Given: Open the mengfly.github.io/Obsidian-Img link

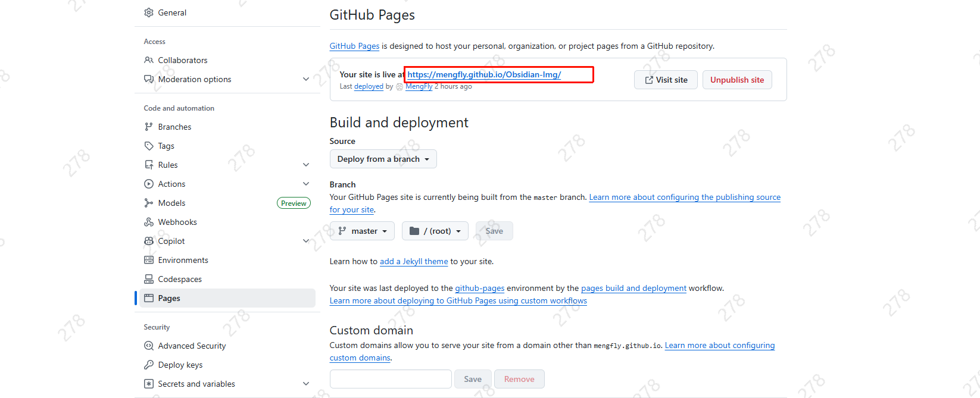Looking at the screenshot, I should 483,74.
